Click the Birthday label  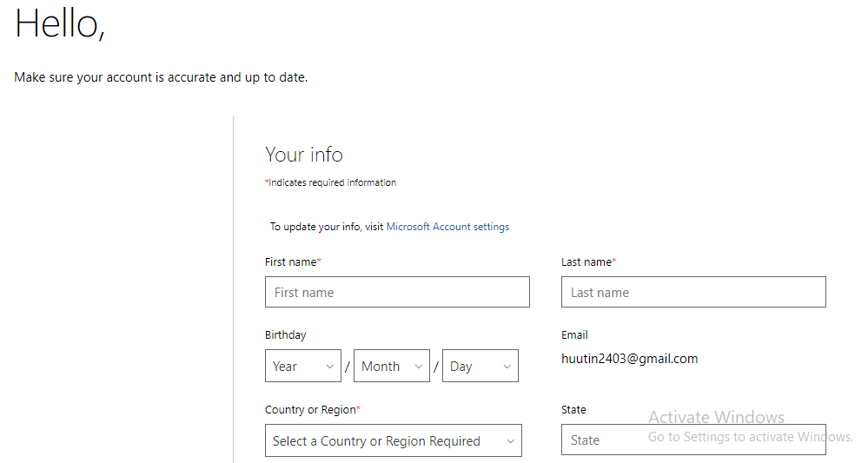coord(285,335)
